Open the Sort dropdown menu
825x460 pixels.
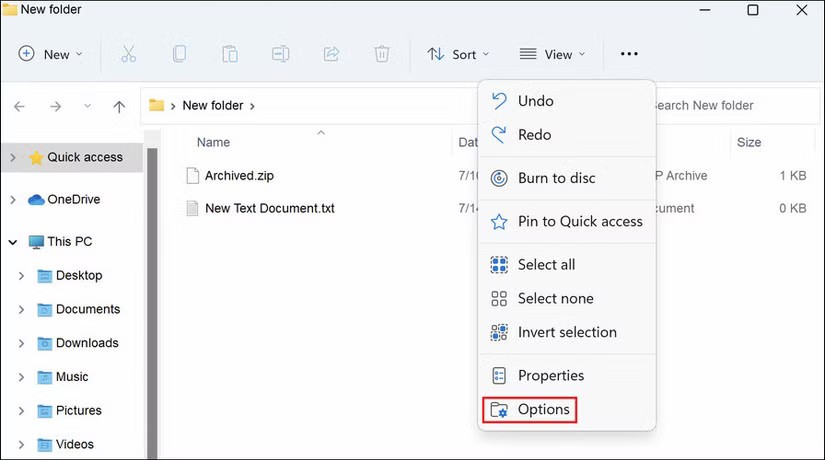click(458, 54)
